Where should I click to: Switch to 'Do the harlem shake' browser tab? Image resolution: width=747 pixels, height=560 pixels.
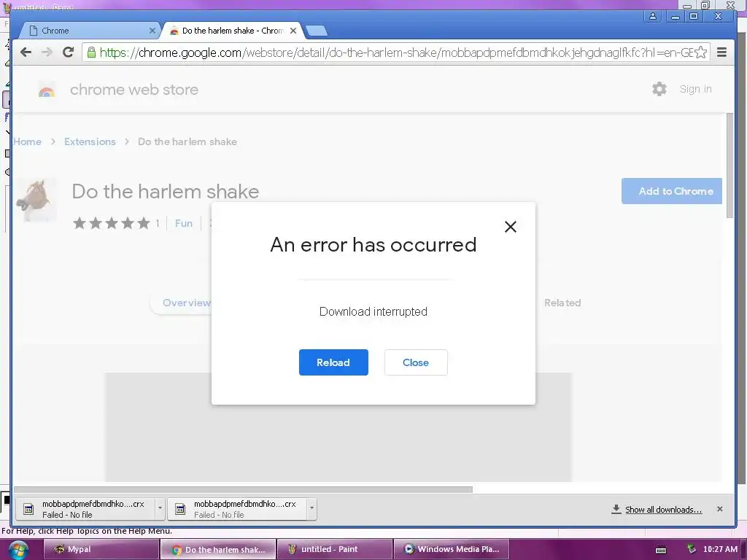pyautogui.click(x=233, y=31)
